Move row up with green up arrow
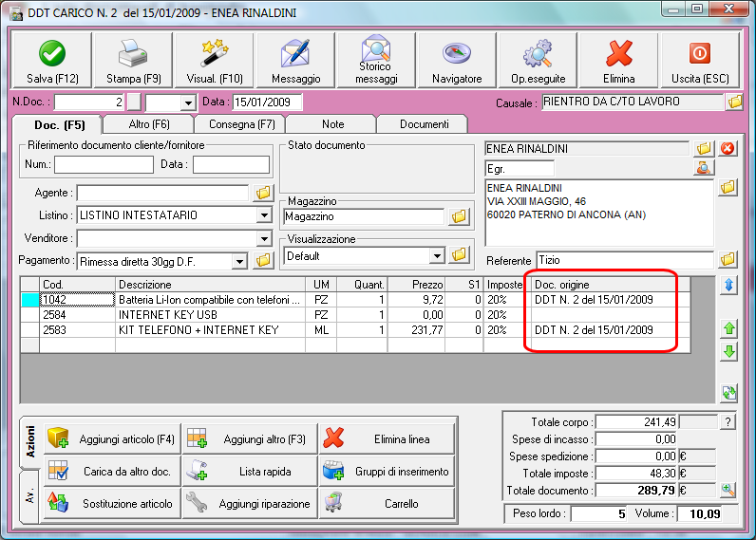 729,328
